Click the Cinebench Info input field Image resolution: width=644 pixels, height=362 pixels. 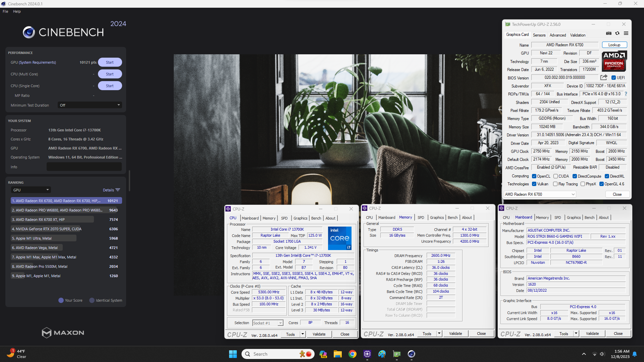point(84,167)
